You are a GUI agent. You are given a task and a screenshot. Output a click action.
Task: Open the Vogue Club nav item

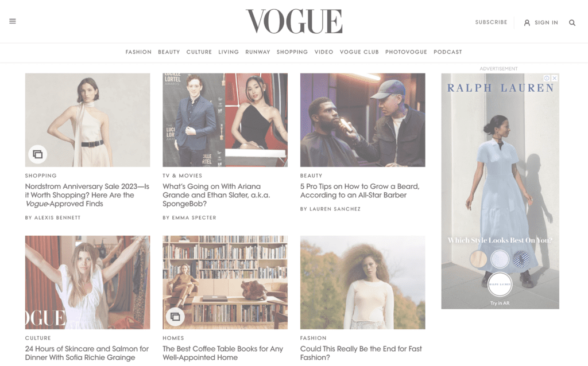point(359,52)
